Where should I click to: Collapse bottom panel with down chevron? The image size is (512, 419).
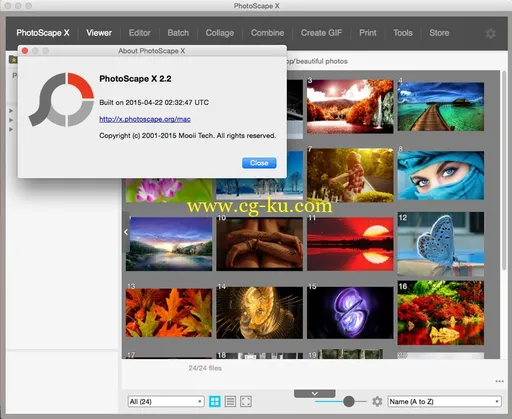(x=315, y=394)
